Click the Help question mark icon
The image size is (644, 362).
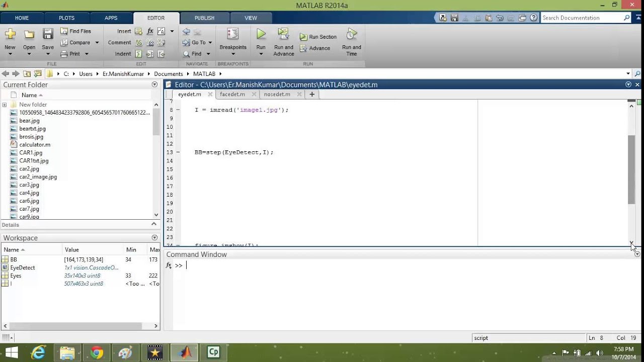[x=533, y=18]
